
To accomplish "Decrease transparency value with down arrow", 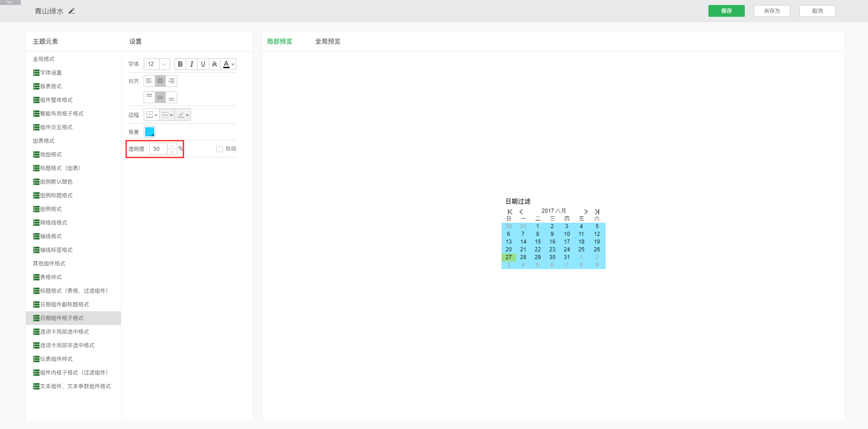I will 172,152.
